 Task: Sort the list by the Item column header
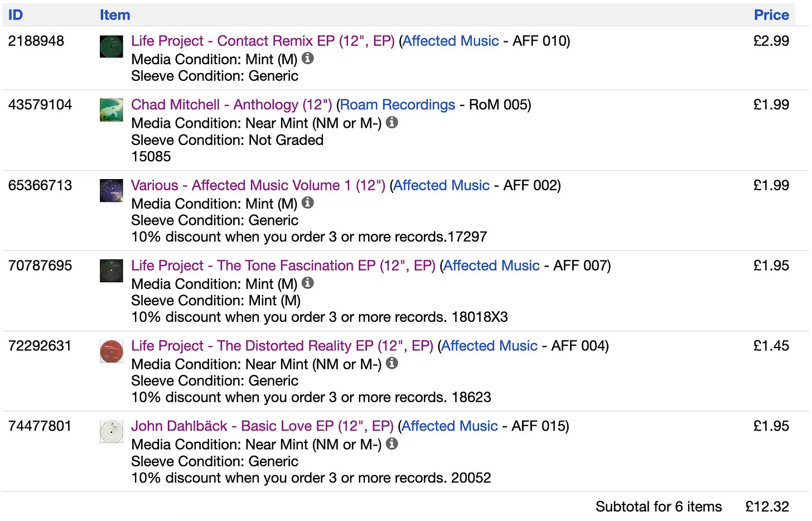tap(115, 15)
